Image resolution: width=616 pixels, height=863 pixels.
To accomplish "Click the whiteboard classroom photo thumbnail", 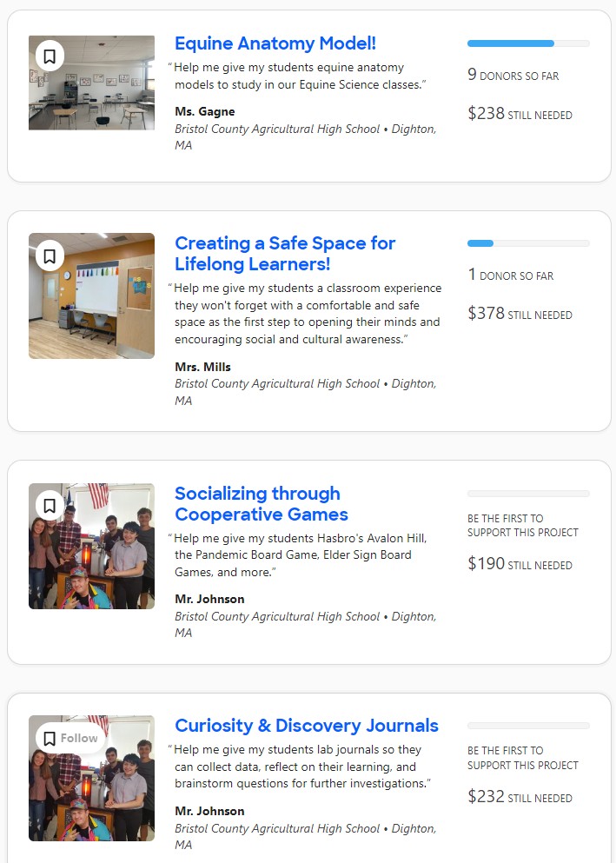I will click(92, 295).
